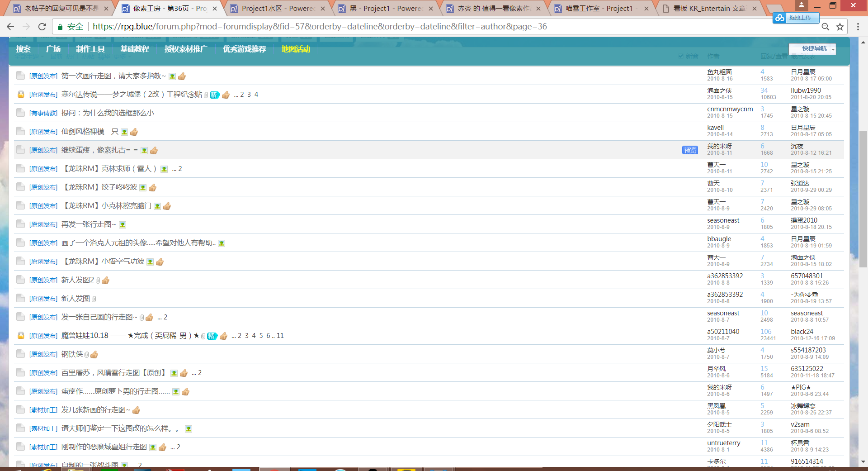Click the folder icon beside 钢铁侠 thread
Screen dimensions: 868x471
(x=20, y=354)
